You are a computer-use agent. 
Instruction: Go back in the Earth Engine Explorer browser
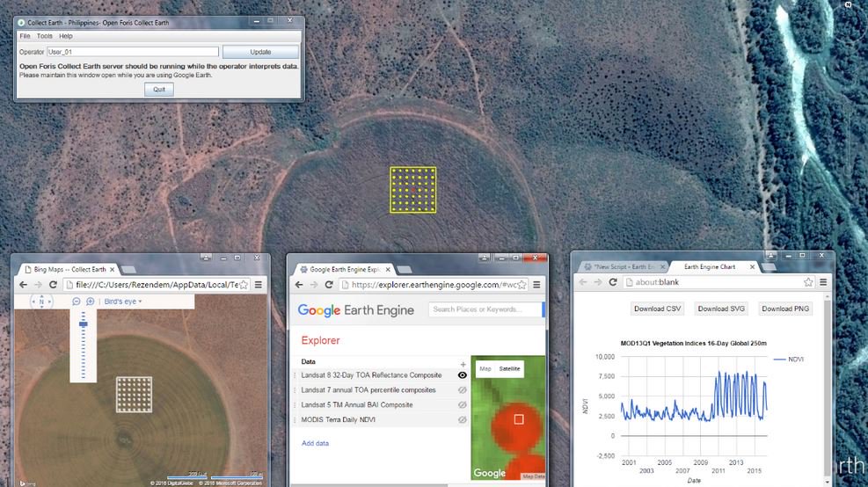pyautogui.click(x=299, y=285)
